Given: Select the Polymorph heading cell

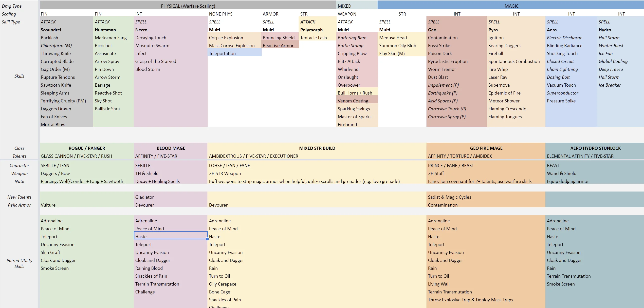Looking at the screenshot, I should (317, 30).
